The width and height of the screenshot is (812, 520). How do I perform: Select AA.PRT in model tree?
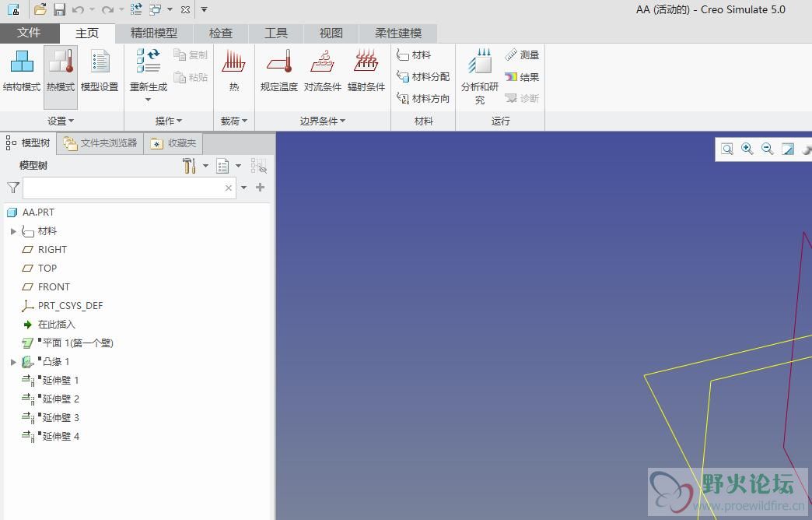point(31,212)
